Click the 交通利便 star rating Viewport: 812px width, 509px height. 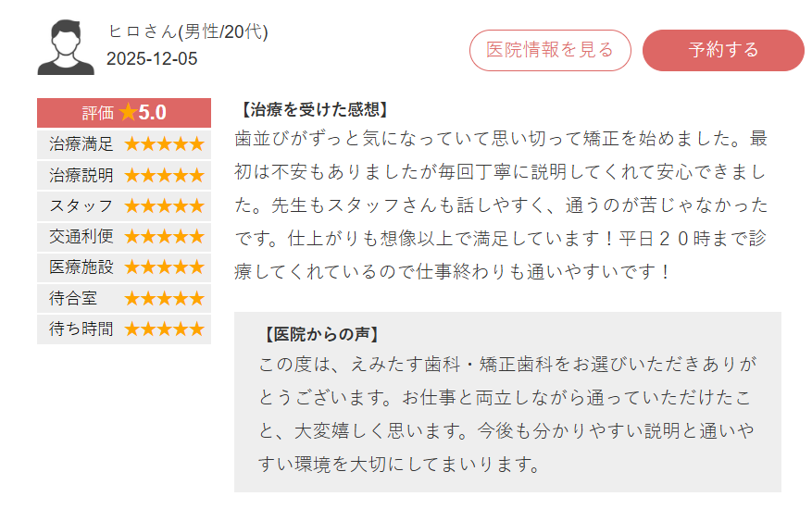tap(164, 236)
